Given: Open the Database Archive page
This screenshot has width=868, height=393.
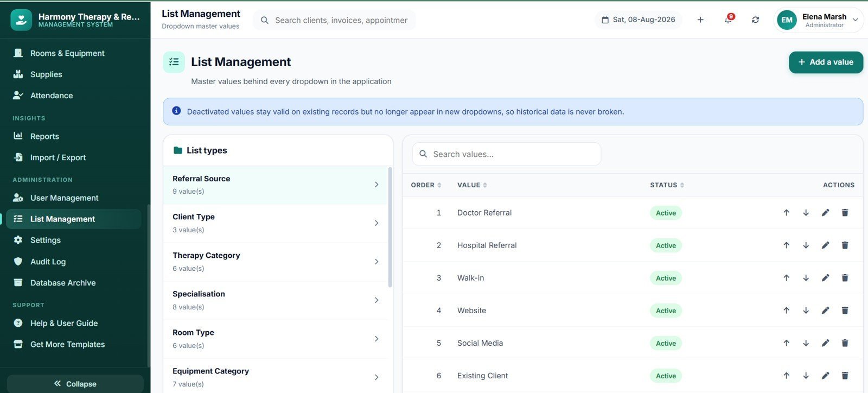Looking at the screenshot, I should click(x=74, y=283).
